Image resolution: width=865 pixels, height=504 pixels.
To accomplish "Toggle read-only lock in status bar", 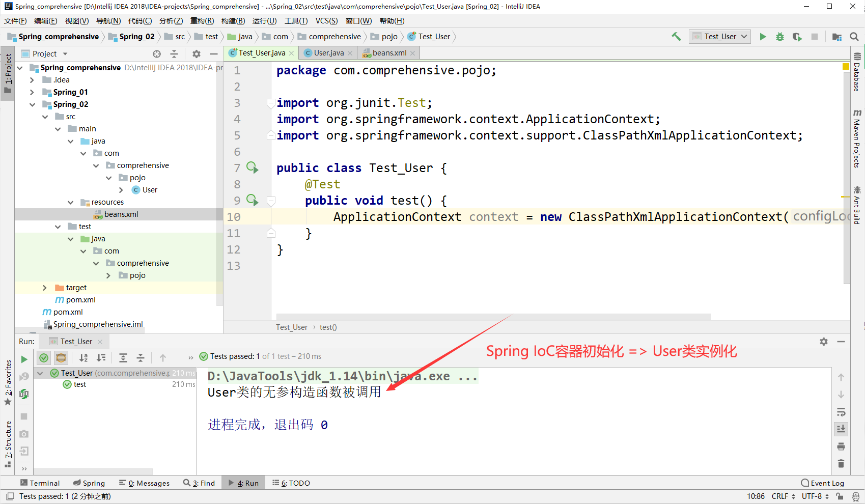I will (840, 496).
